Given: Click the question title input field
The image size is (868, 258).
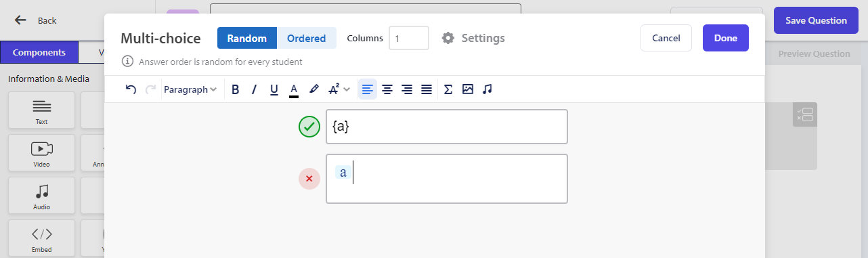Looking at the screenshot, I should click(x=366, y=8).
